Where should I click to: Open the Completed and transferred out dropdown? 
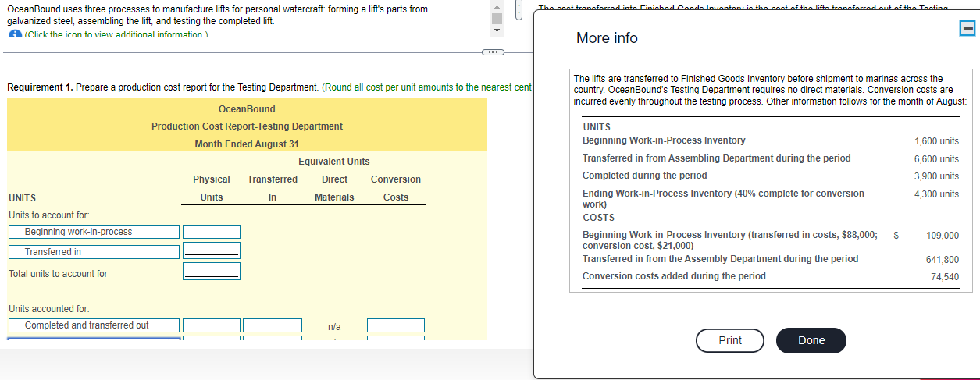[x=94, y=325]
